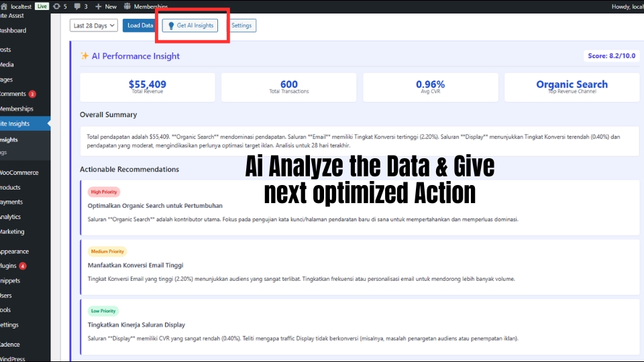Screen dimensions: 644x362
Task: Open the Last 28 Days dropdown
Action: point(93,25)
